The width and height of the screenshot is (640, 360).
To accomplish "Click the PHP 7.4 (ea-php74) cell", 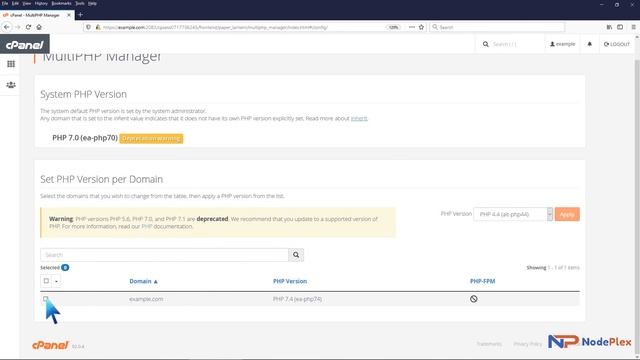I will click(297, 299).
